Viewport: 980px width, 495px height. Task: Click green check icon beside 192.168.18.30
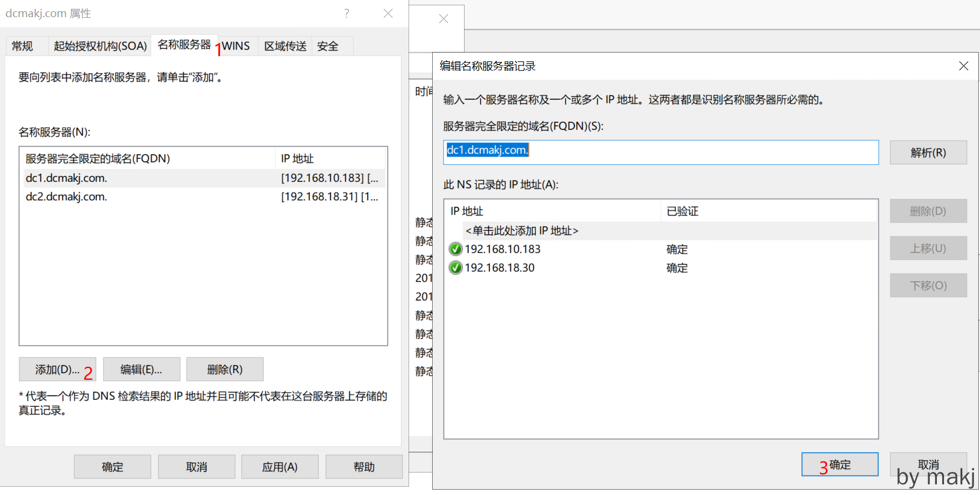[x=455, y=268]
